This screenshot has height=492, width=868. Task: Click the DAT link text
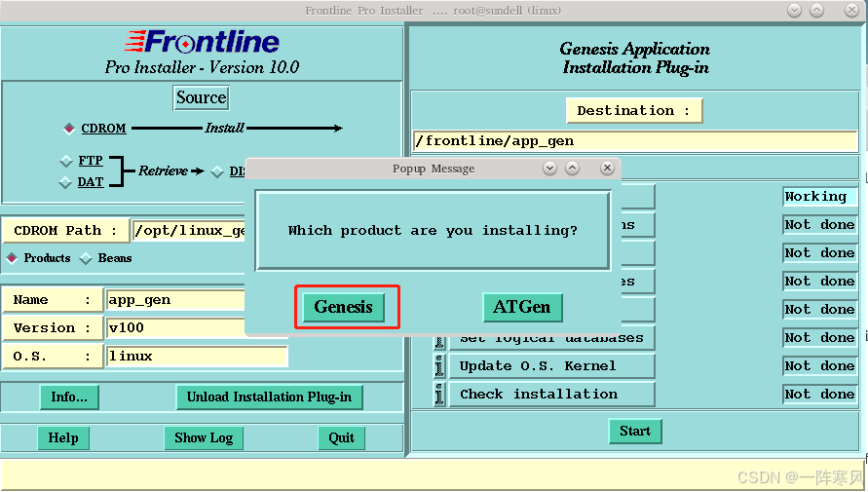click(x=91, y=182)
